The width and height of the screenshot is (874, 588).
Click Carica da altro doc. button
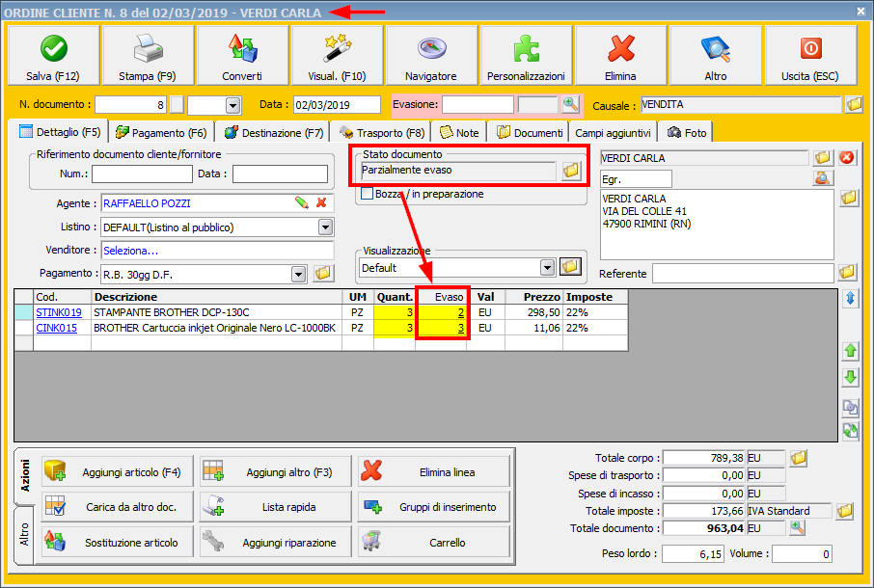[117, 507]
